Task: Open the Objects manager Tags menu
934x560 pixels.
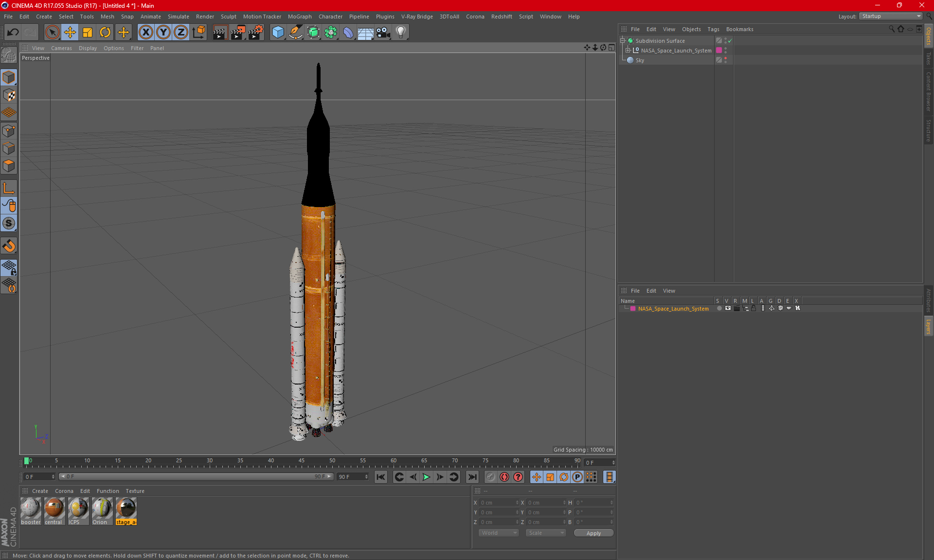Action: click(713, 29)
